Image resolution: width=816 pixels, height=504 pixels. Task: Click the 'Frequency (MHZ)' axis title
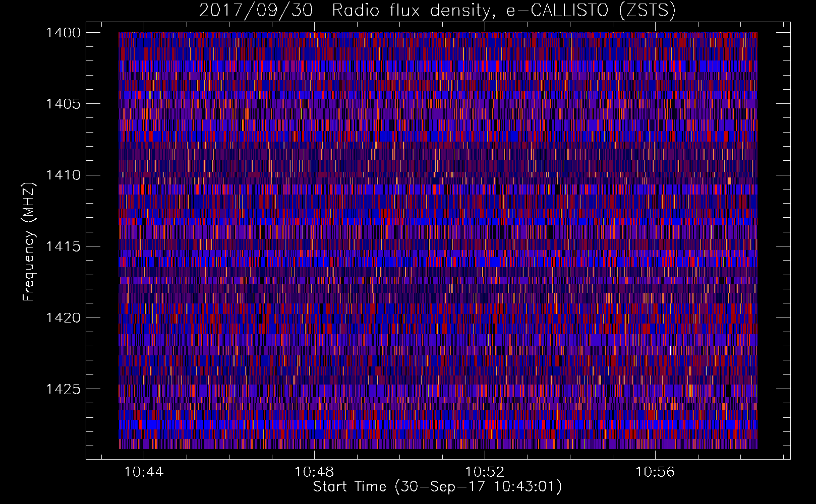click(x=29, y=242)
